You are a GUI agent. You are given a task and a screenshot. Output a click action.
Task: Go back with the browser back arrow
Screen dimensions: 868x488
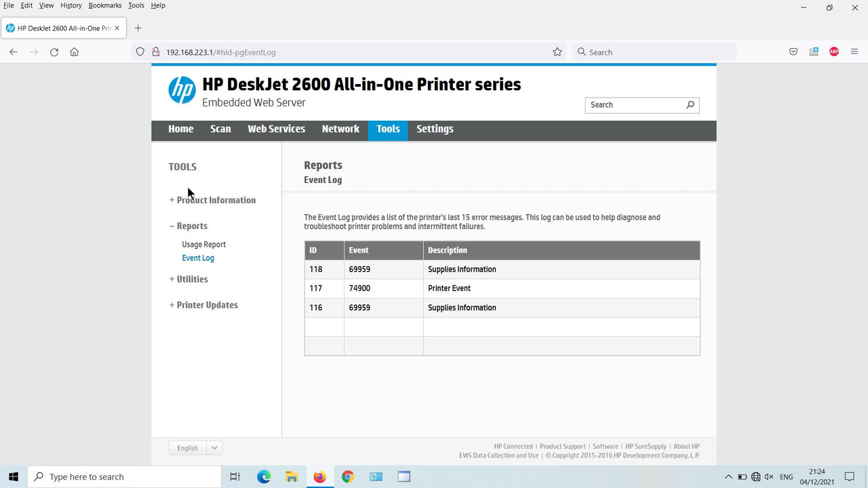[14, 52]
